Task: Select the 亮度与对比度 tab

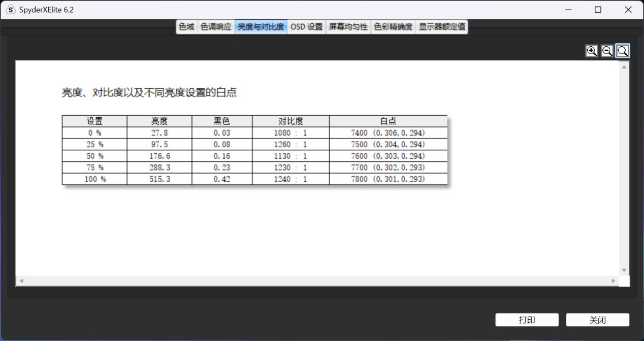Action: pos(261,27)
